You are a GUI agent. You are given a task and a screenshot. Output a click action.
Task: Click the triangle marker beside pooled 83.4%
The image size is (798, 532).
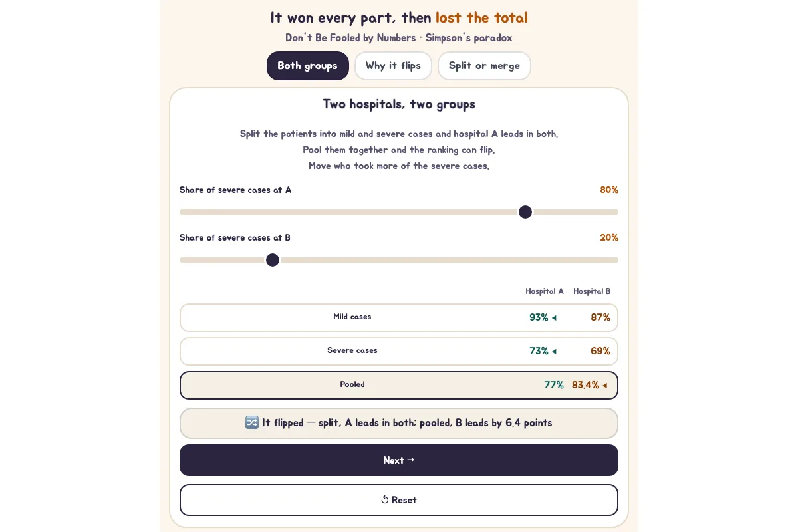[604, 386]
